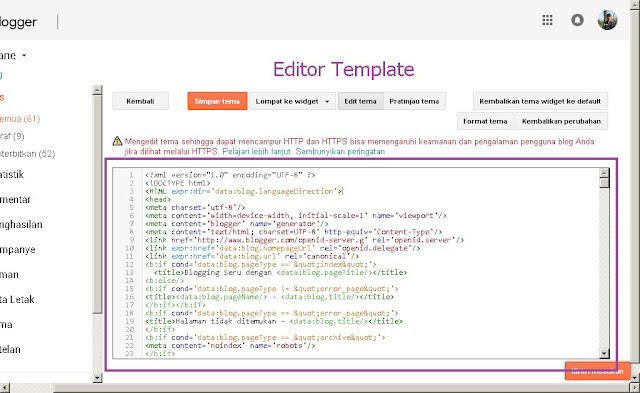Click the openid.delegate link line
Image resolution: width=640 pixels, height=393 pixels.
click(x=283, y=248)
